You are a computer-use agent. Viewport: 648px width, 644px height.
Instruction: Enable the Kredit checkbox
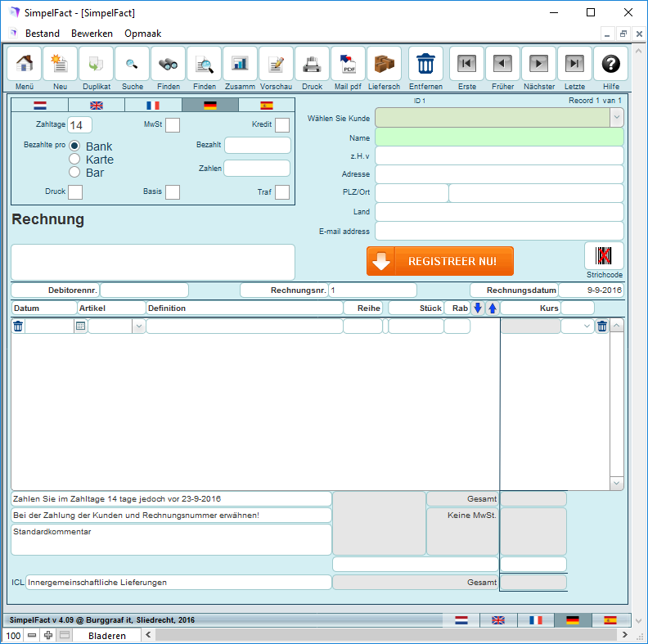(x=282, y=125)
